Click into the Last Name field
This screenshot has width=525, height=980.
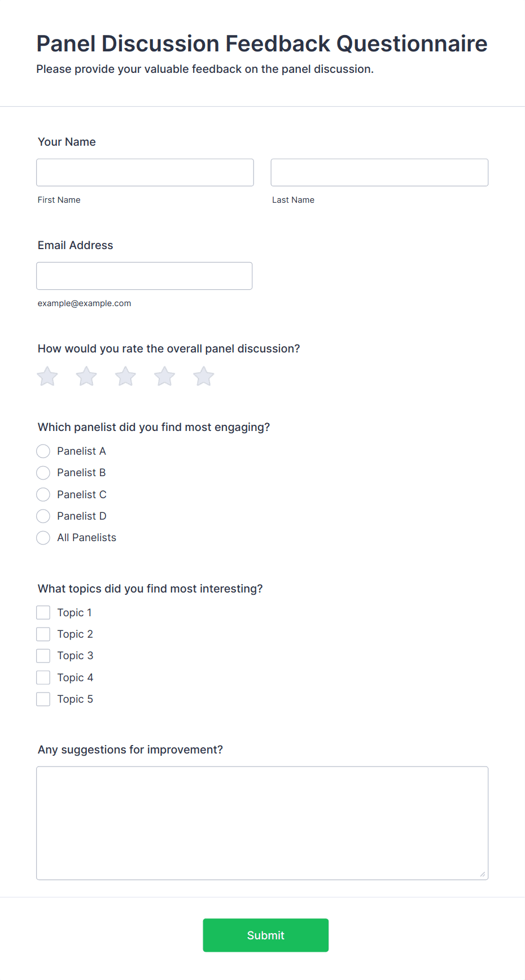pos(379,172)
